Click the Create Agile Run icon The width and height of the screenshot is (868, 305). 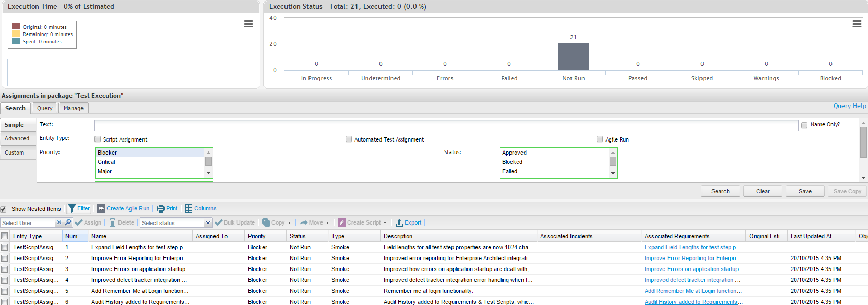pos(101,208)
